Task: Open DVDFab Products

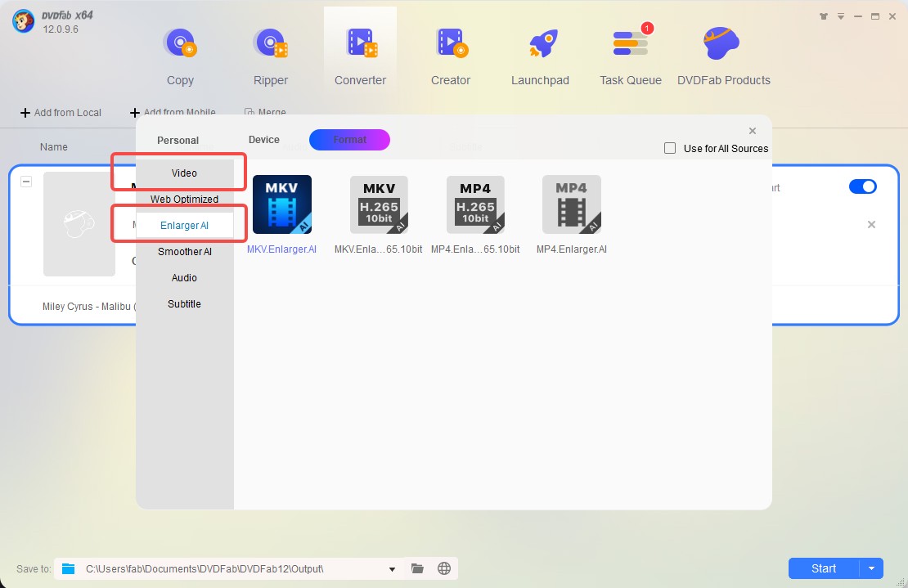Action: coord(724,56)
